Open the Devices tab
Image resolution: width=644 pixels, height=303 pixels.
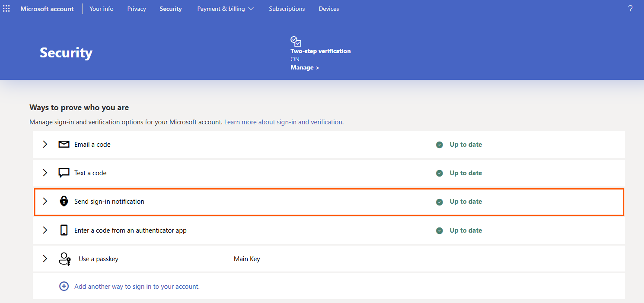tap(329, 9)
